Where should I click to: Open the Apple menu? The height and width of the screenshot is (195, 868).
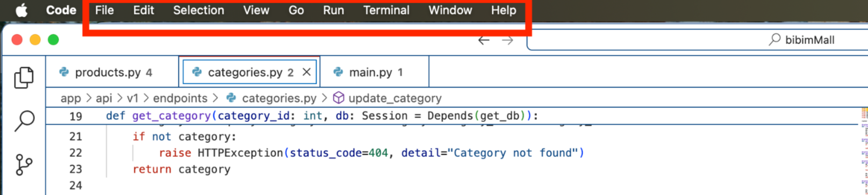[x=21, y=10]
